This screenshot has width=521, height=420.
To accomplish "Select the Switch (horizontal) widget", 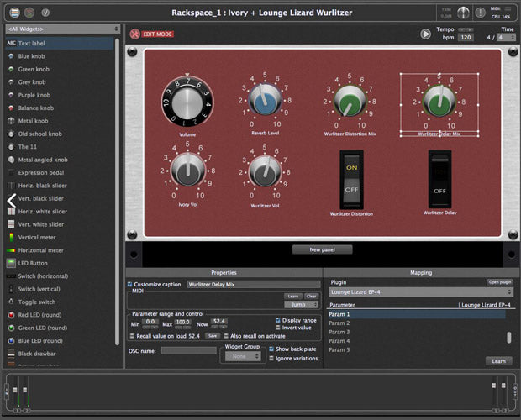I will [60, 276].
